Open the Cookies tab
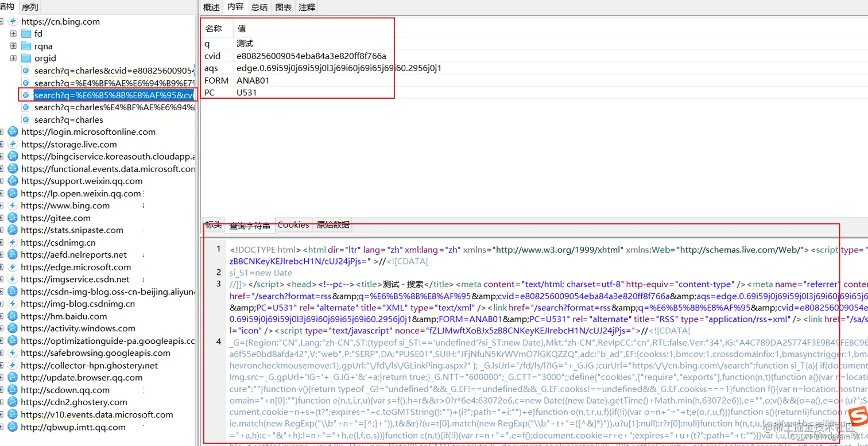The height and width of the screenshot is (446, 868). tap(293, 225)
